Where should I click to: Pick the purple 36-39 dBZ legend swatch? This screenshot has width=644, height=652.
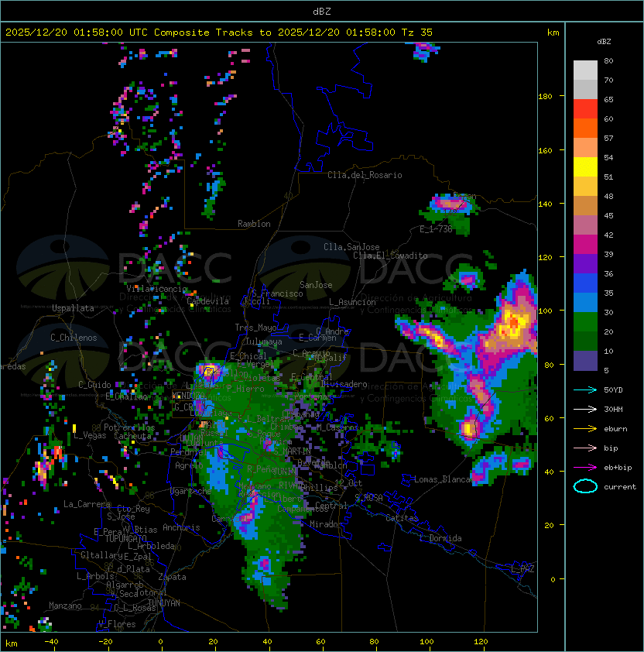(585, 263)
